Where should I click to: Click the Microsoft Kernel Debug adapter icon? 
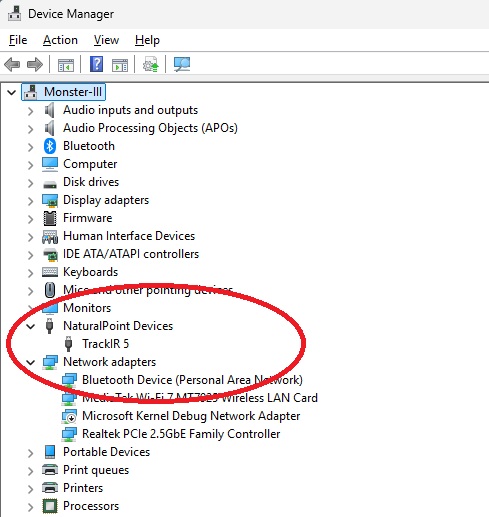point(69,416)
